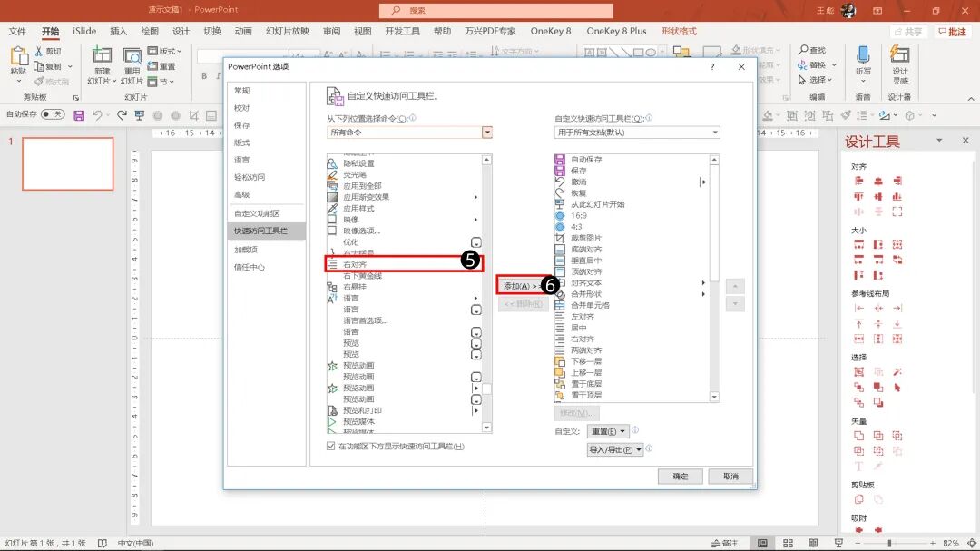Screen dimensions: 980x551
Task: Open the 所有命令 command source dropdown
Action: pyautogui.click(x=487, y=133)
